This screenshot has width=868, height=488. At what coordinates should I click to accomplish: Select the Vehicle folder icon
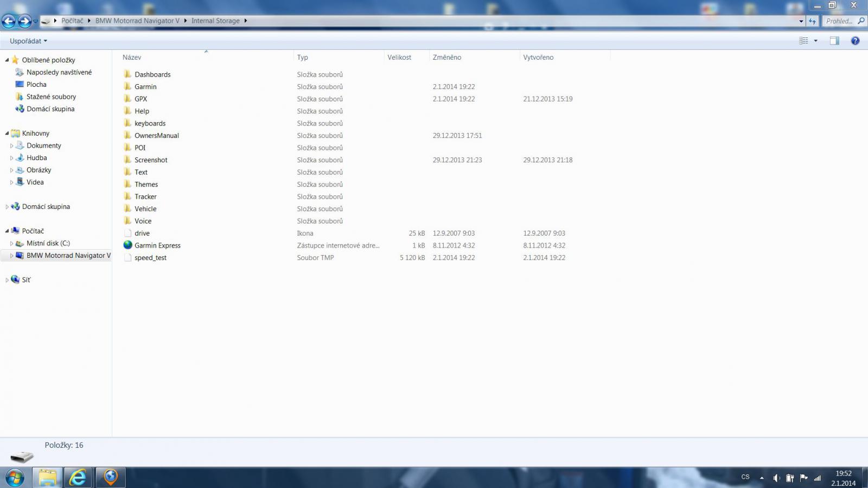[127, 208]
